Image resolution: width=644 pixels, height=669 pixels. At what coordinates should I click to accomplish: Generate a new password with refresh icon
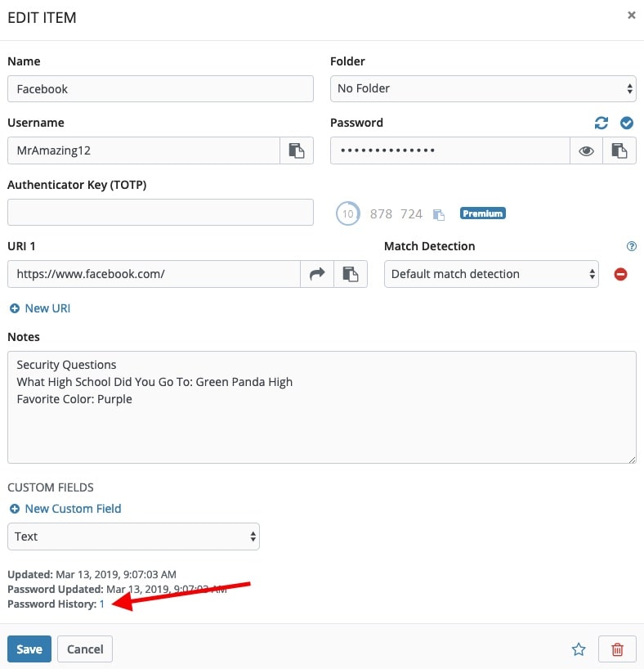601,123
